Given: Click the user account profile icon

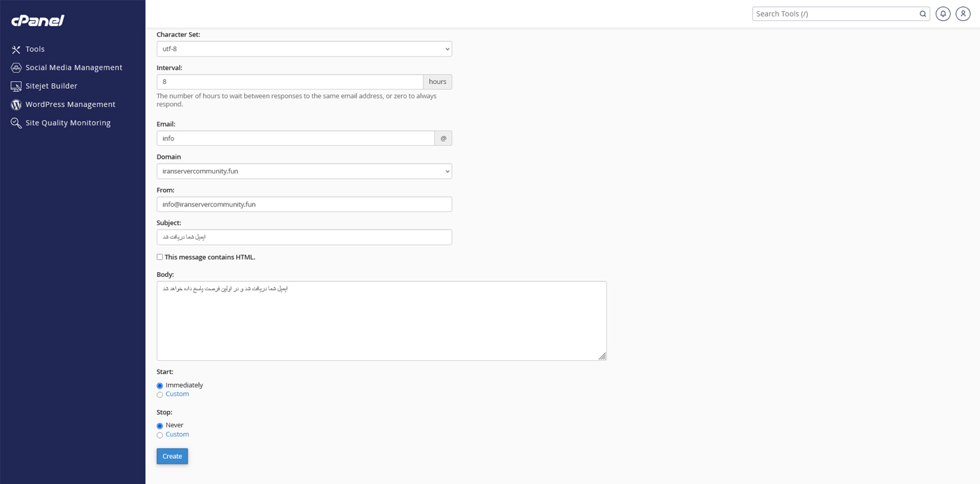Looking at the screenshot, I should (962, 13).
